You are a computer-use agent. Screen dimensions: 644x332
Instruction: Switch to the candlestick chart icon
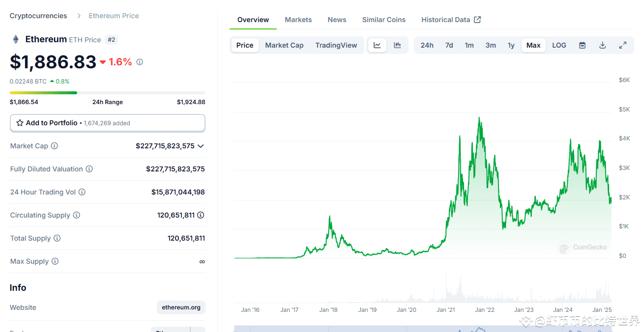[397, 45]
